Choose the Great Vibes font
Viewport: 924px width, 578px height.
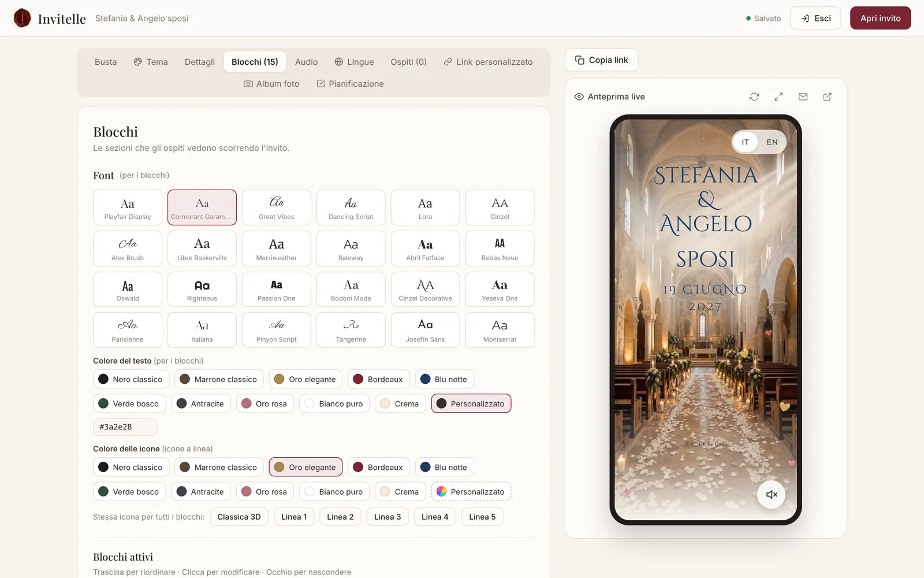click(x=277, y=208)
